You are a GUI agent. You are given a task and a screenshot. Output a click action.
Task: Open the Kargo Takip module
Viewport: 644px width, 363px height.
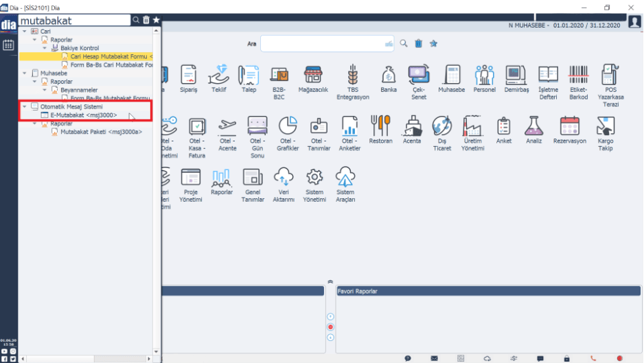[606, 127]
